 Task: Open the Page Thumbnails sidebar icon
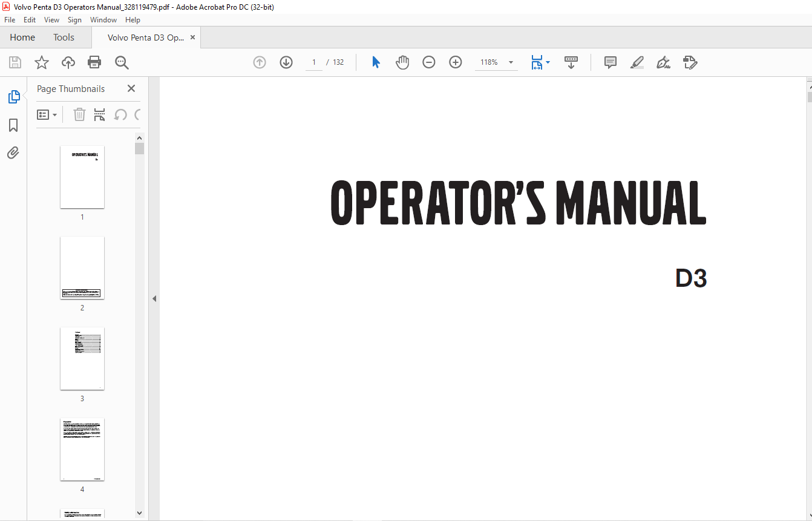pyautogui.click(x=13, y=97)
